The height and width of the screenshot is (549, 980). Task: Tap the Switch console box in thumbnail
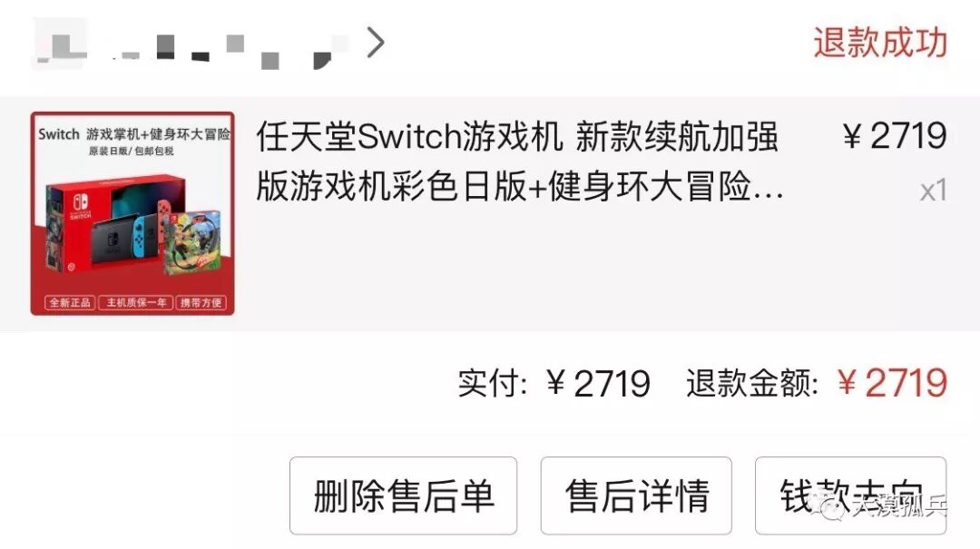(115, 224)
